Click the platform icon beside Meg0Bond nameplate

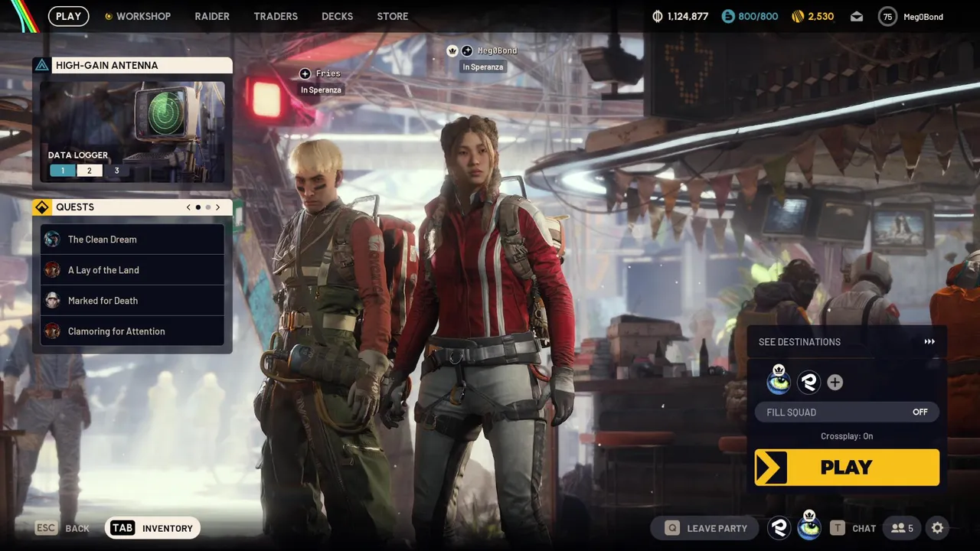tap(467, 51)
